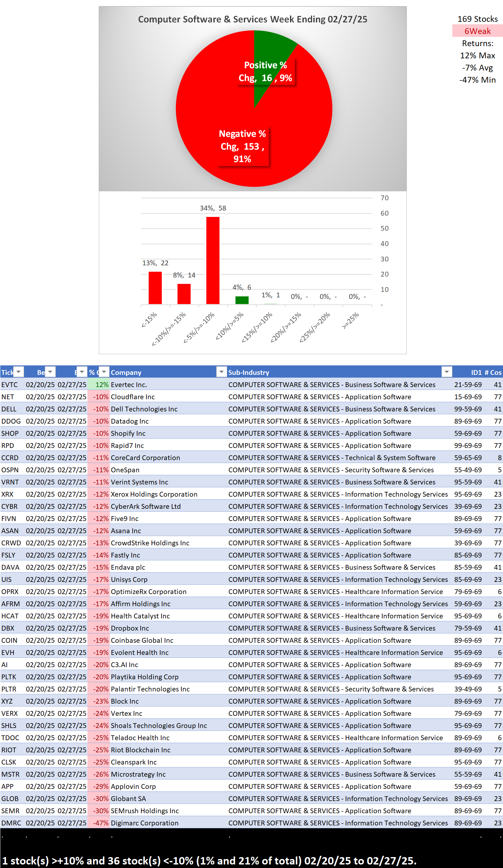
Task: Select the 'Unisys Corp' company cell
Action: click(x=168, y=579)
